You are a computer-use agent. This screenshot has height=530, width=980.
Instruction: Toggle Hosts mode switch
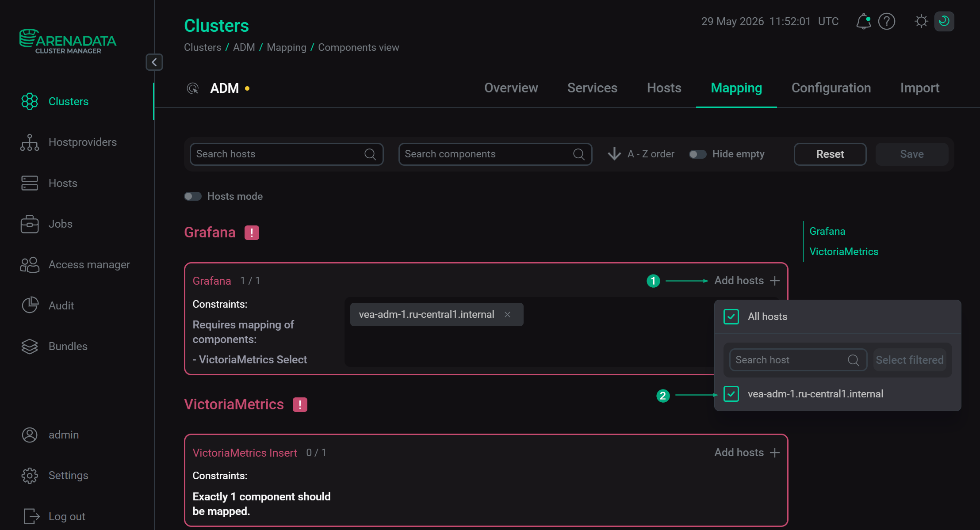[193, 196]
